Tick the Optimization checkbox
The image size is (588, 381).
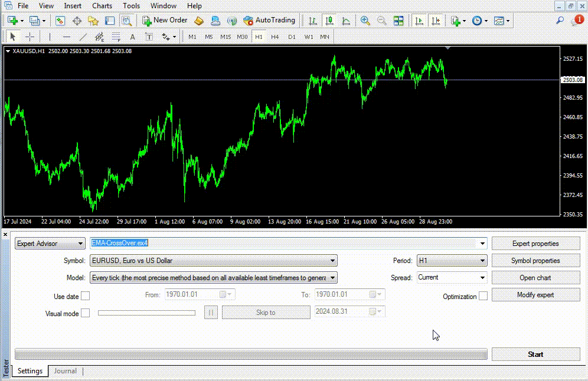tap(483, 296)
